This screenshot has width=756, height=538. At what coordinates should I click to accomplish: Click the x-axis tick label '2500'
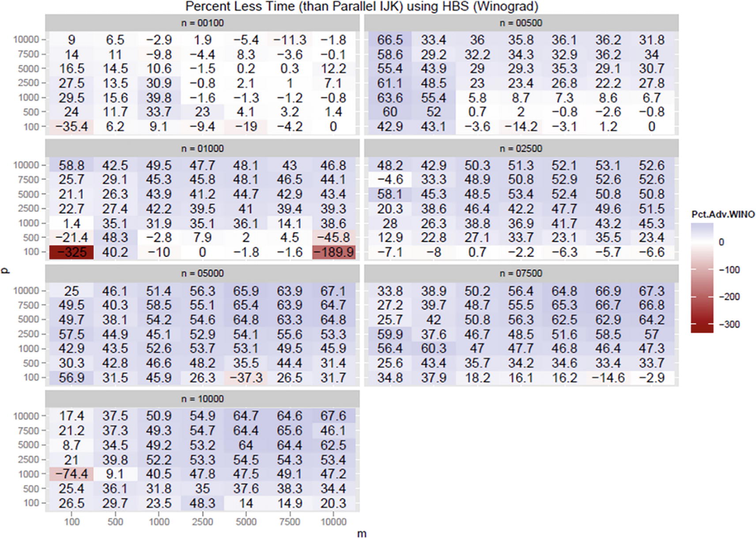202,522
